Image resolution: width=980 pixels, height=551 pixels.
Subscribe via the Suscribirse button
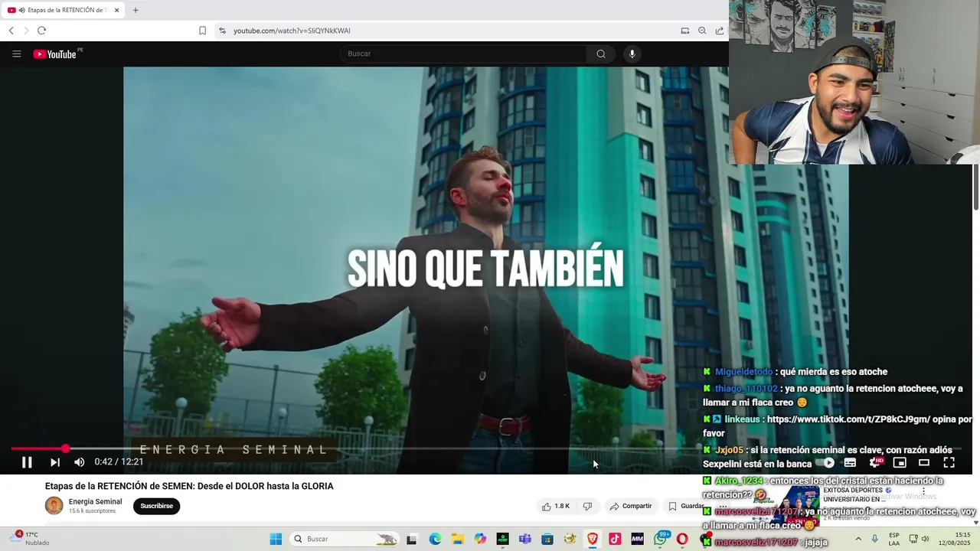click(156, 506)
